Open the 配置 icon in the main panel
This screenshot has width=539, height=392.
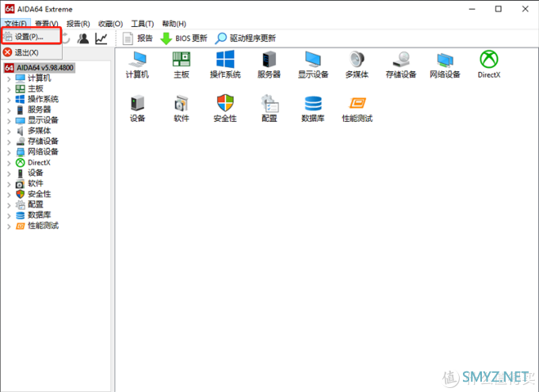click(269, 108)
